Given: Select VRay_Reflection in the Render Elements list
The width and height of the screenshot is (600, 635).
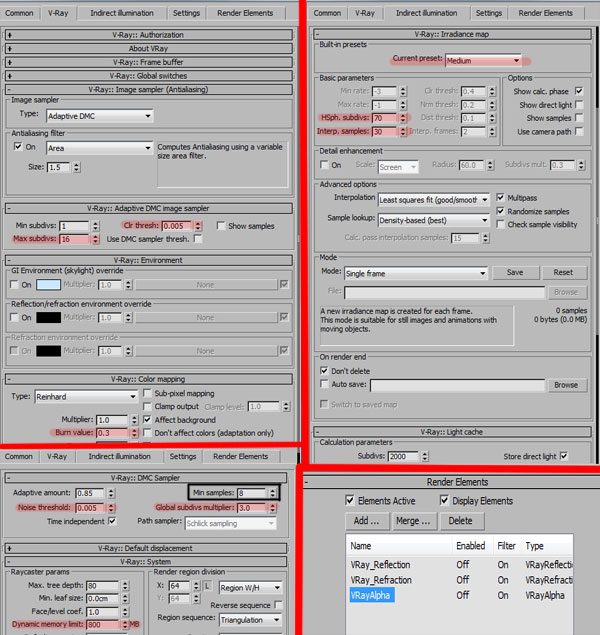Looking at the screenshot, I should [381, 565].
